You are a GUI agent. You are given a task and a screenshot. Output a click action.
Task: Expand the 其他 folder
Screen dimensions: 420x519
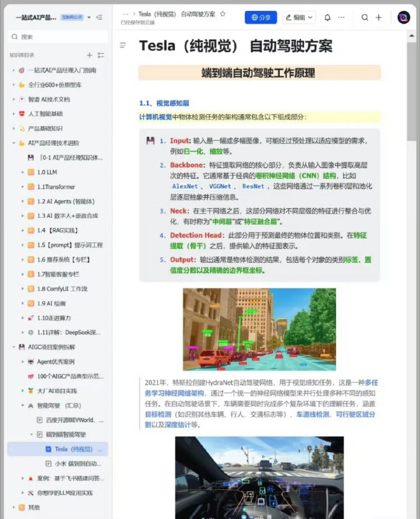pyautogui.click(x=14, y=508)
